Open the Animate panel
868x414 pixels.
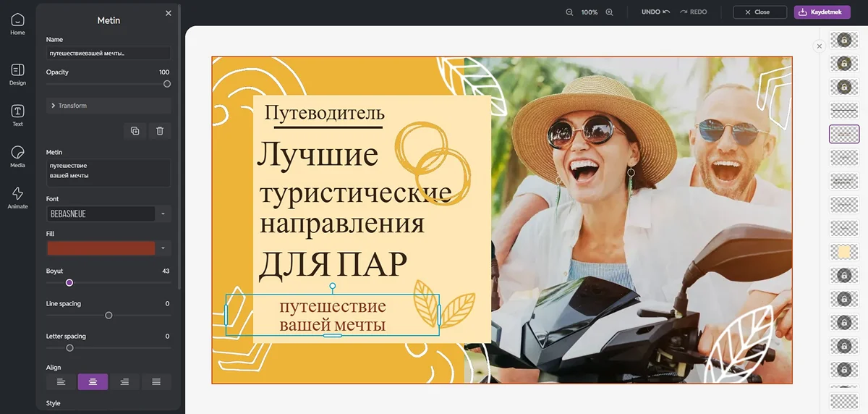(17, 198)
